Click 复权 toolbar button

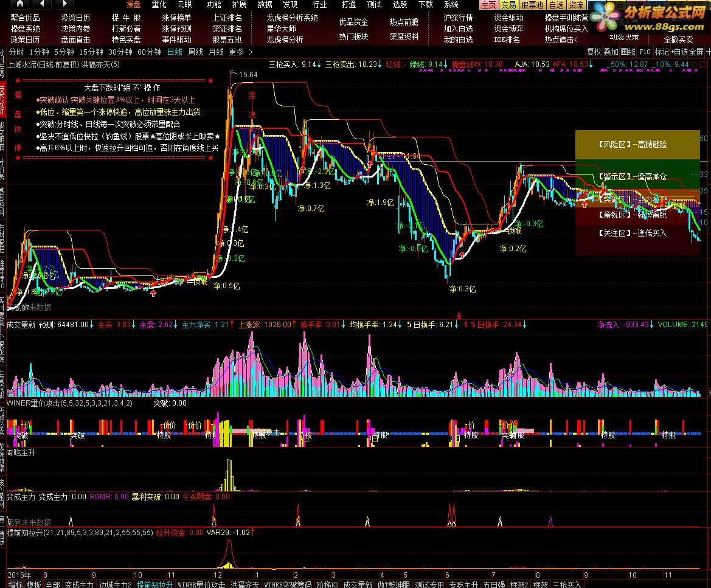click(594, 52)
